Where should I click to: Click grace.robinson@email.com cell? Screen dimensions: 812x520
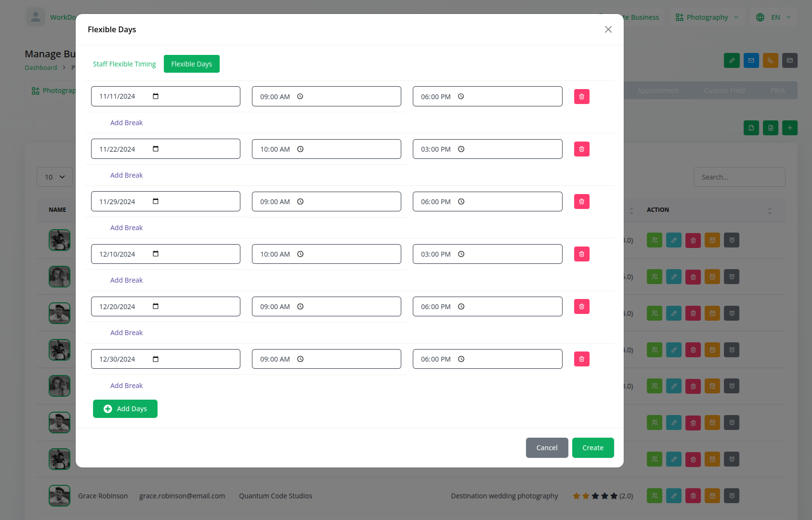coord(182,496)
